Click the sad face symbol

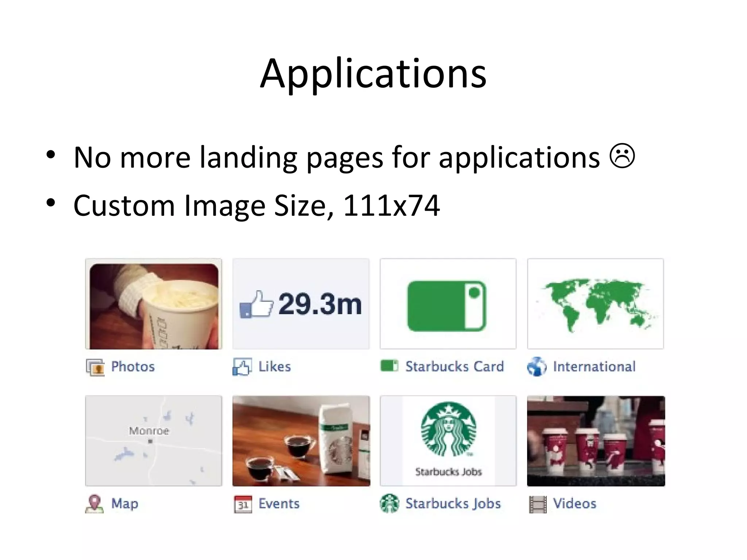622,156
